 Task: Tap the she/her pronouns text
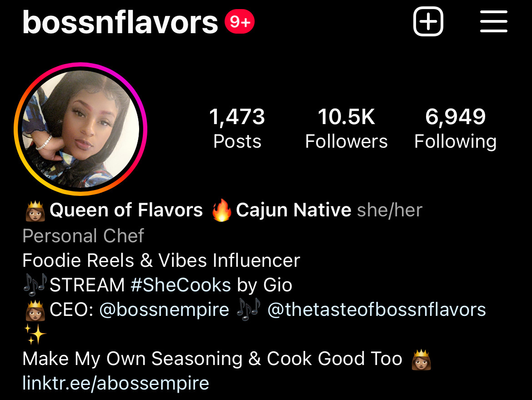(390, 210)
